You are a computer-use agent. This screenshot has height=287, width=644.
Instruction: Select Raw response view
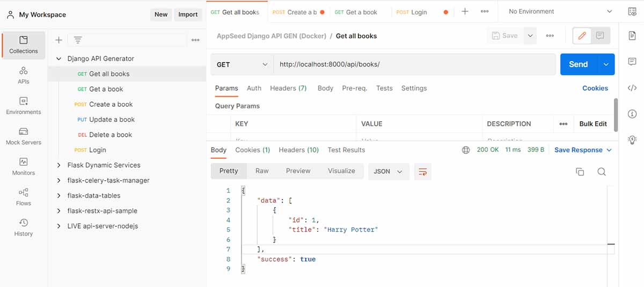pyautogui.click(x=262, y=171)
